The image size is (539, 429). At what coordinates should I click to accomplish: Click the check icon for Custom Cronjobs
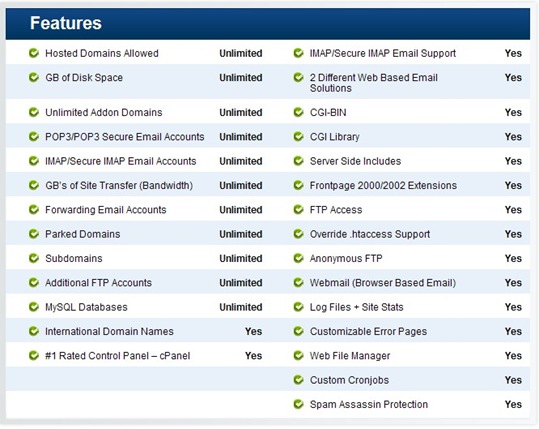[x=298, y=380]
